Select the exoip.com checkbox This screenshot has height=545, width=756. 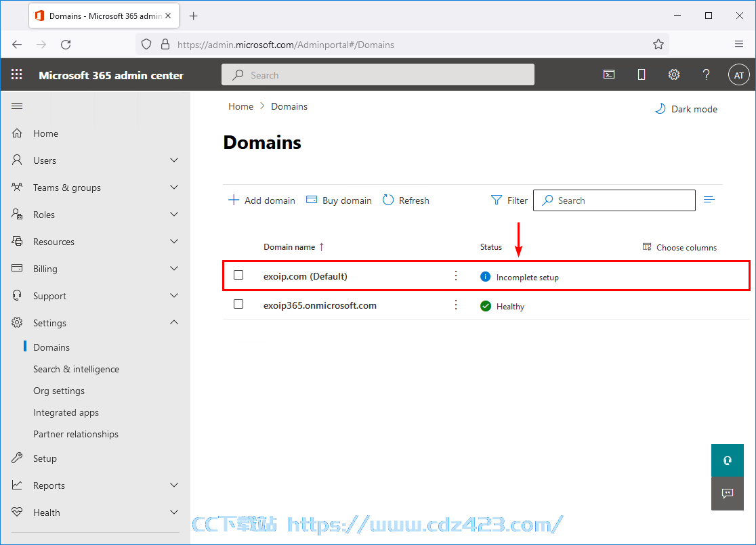[x=238, y=275]
